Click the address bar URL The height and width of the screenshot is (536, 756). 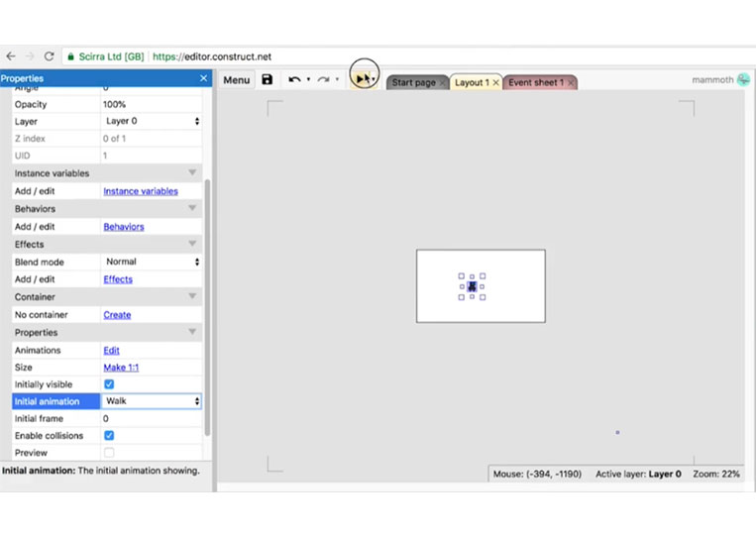point(212,56)
